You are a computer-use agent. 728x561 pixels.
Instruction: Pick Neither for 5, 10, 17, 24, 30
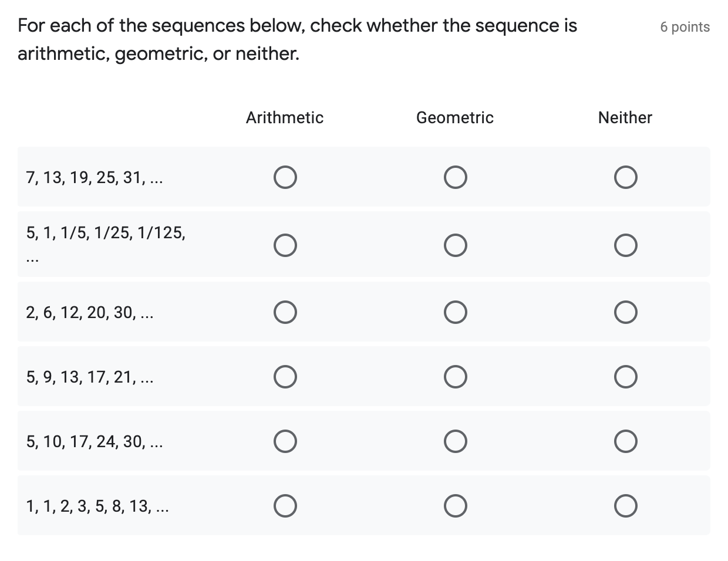pyautogui.click(x=626, y=441)
